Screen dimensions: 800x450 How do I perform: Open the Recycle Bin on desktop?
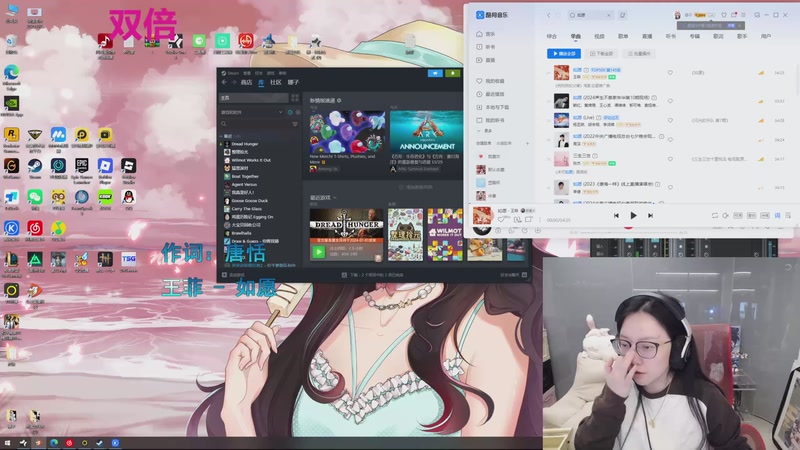tap(11, 44)
